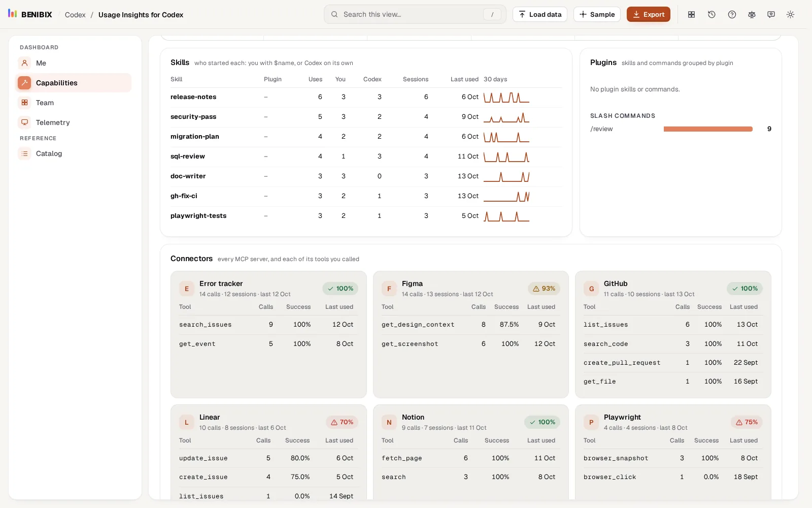Screen dimensions: 812x508
Task: Click the /review usage bar
Action: pos(708,129)
